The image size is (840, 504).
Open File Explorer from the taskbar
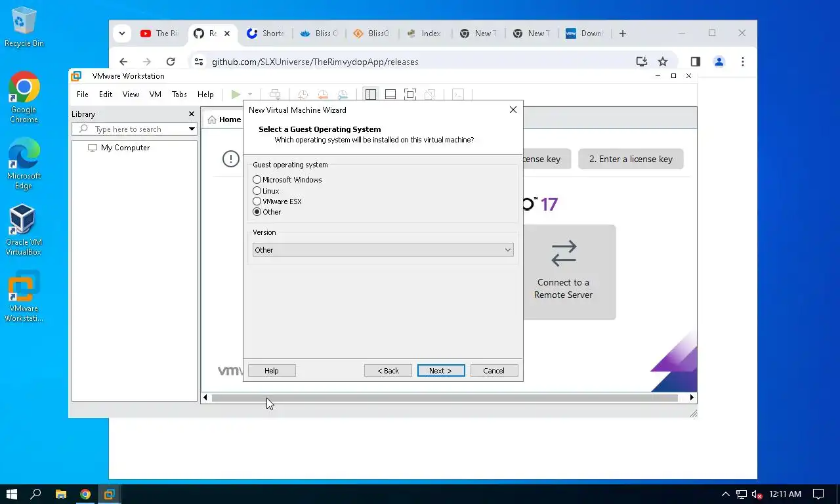click(60, 494)
